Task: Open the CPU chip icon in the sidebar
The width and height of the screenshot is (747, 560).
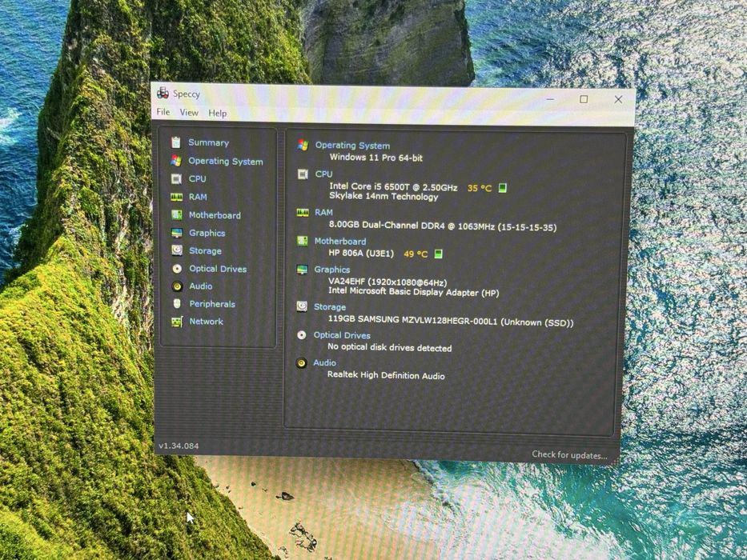Action: point(176,178)
